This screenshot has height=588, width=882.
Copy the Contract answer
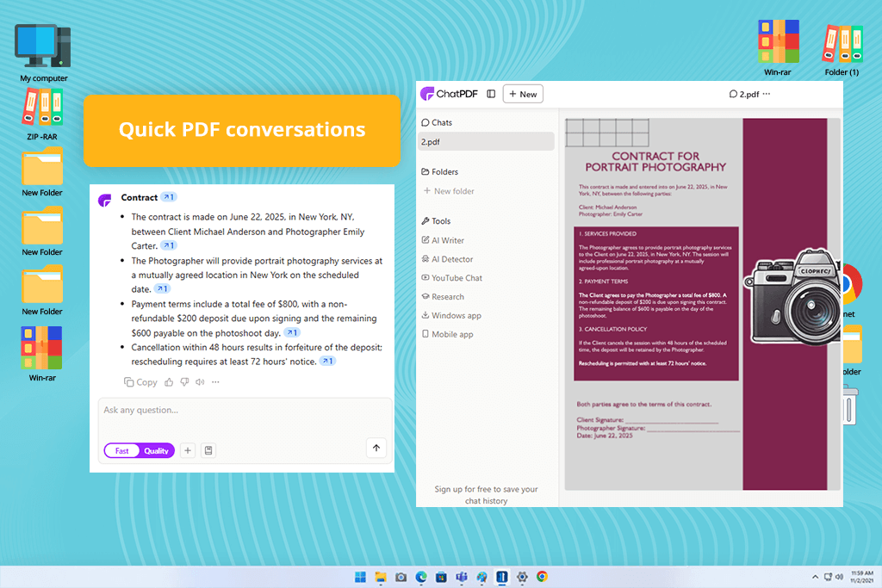point(140,382)
